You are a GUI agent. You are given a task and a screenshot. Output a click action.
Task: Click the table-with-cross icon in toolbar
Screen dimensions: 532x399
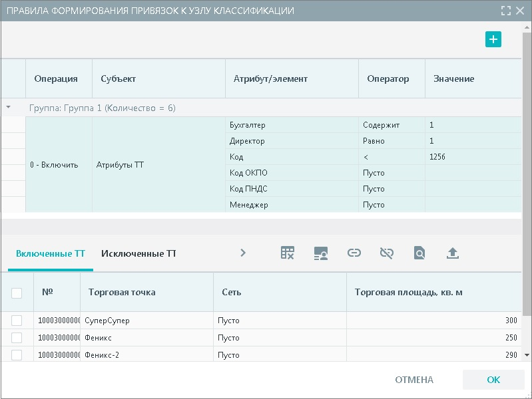[288, 253]
